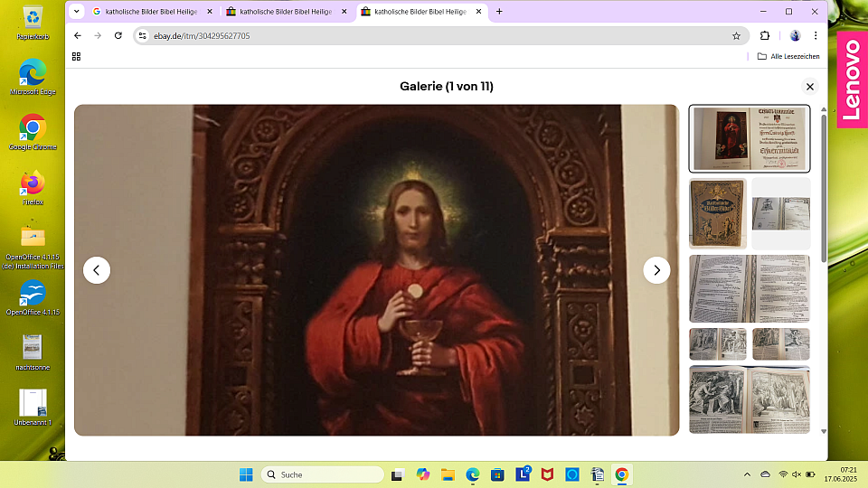
Task: Click the greyed-out forward navigation arrow
Action: (98, 35)
